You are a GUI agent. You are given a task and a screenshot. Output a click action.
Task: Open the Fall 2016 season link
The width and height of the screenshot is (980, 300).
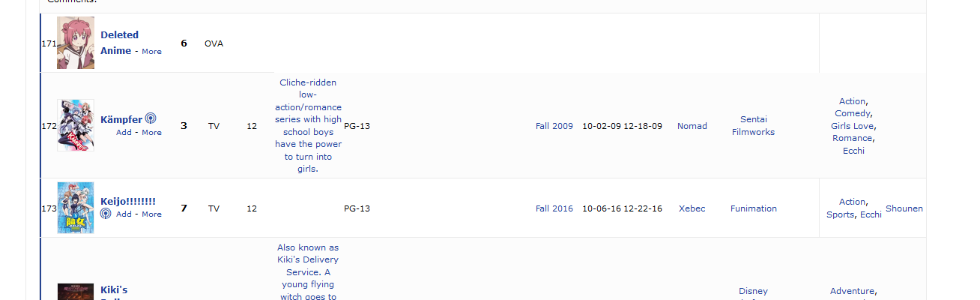click(x=554, y=208)
